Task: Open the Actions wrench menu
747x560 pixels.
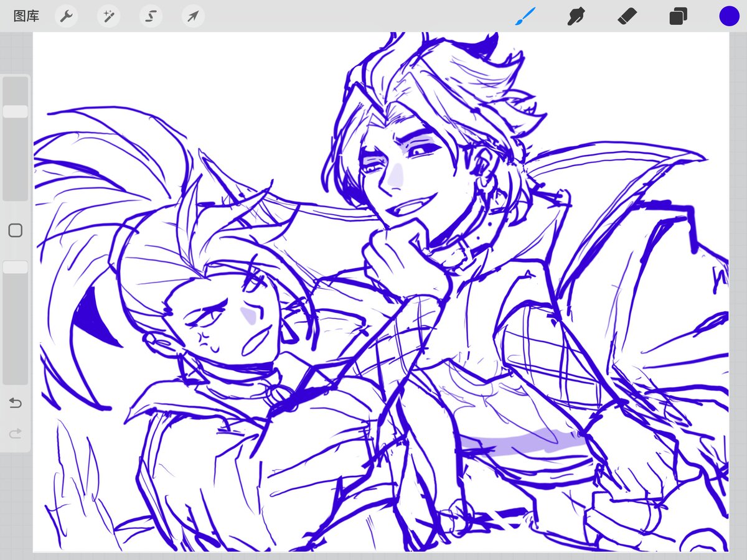Action: pos(66,16)
